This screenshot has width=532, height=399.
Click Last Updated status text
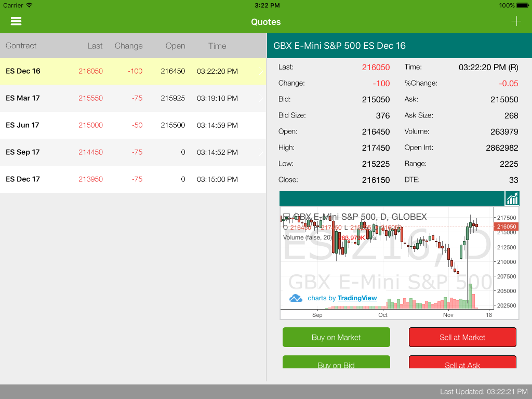tap(484, 392)
